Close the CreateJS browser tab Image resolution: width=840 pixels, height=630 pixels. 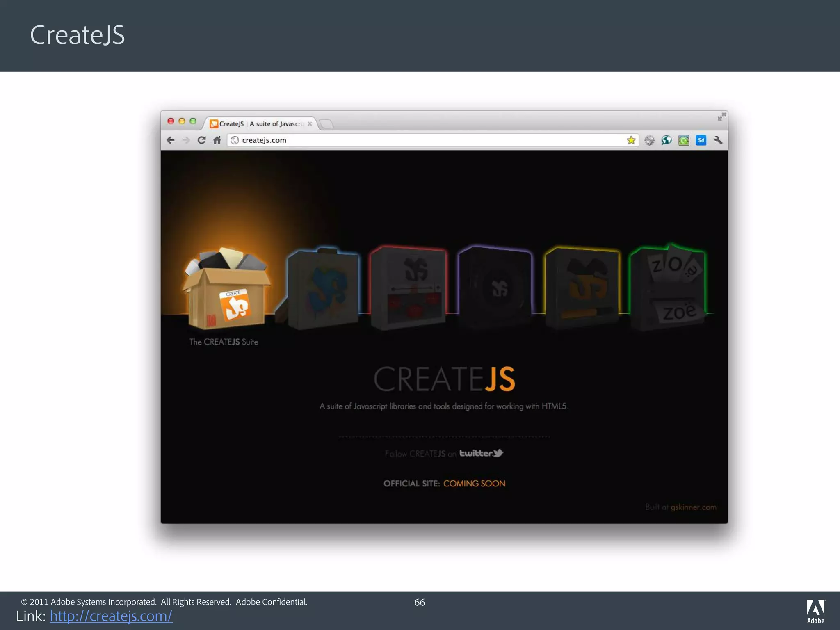tap(310, 124)
